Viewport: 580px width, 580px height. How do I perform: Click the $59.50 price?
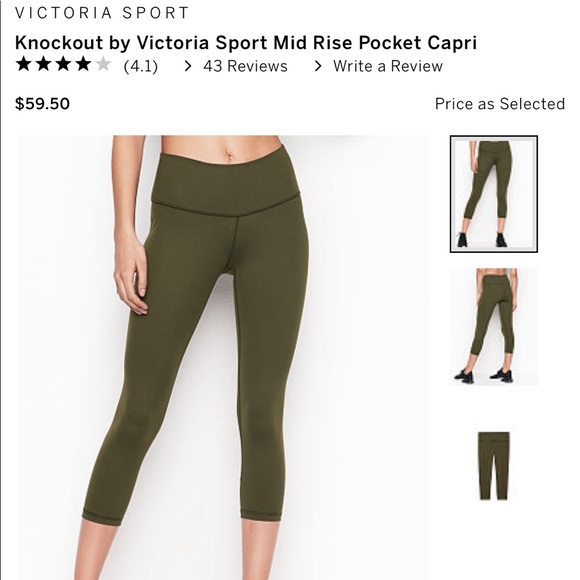point(42,104)
